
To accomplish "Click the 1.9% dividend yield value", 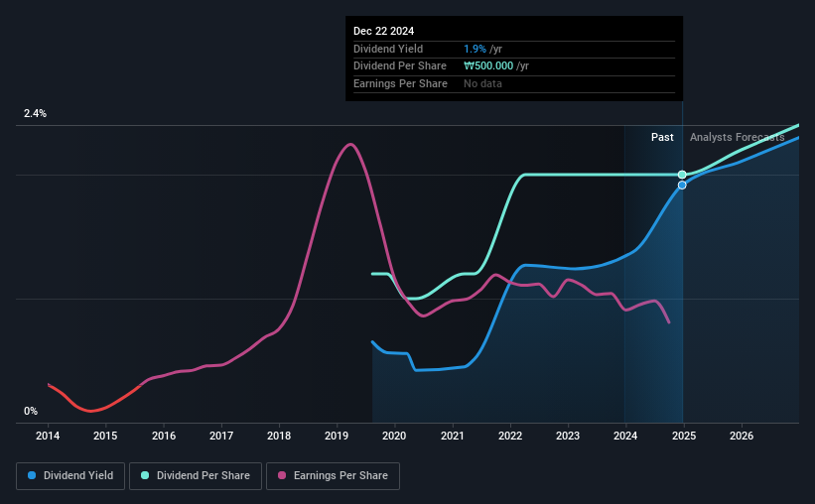I will pos(475,49).
